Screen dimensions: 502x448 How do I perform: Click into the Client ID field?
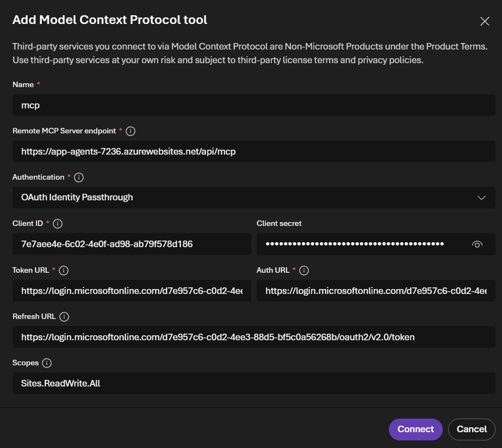(x=132, y=244)
